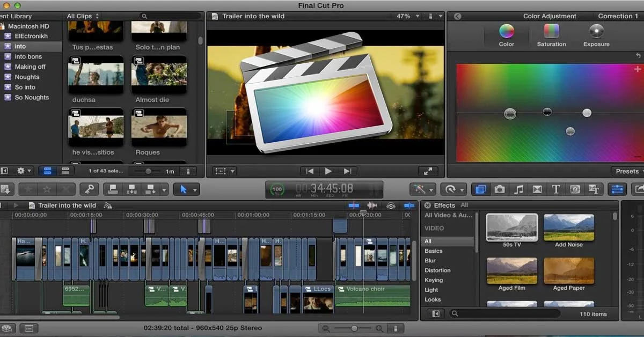
Task: Switch browser to filmstrip view
Action: (x=47, y=171)
